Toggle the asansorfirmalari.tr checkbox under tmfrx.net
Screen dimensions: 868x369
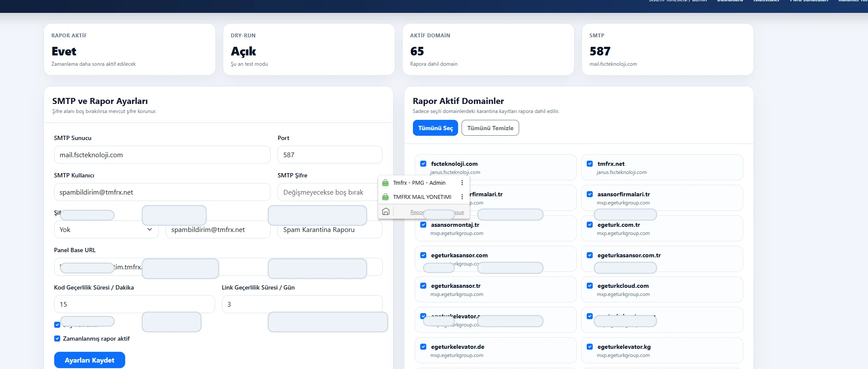point(590,194)
